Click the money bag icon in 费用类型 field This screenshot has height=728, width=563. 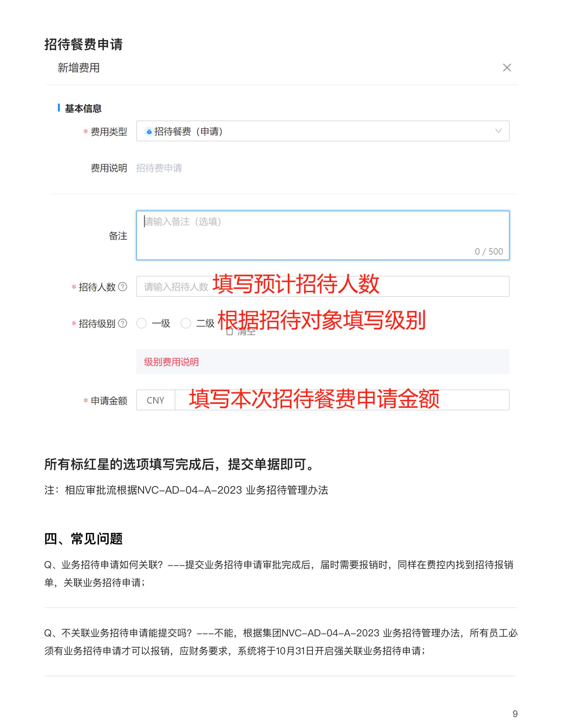pos(149,132)
